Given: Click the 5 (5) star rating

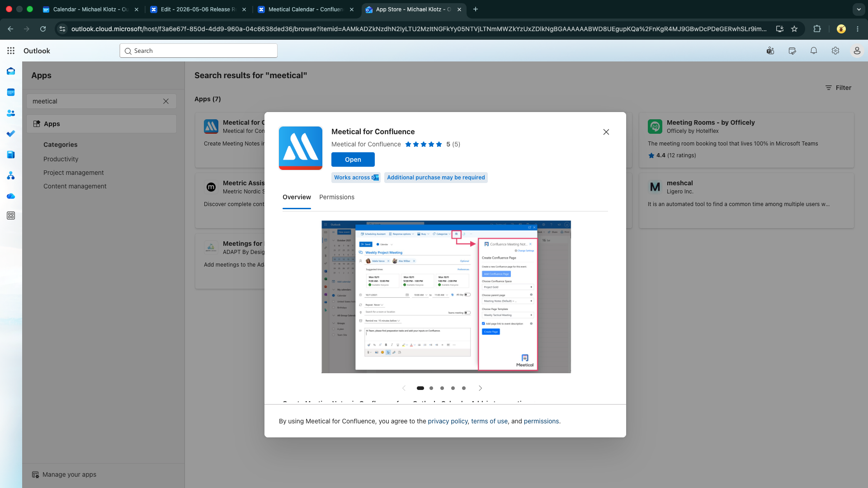Looking at the screenshot, I should click(433, 144).
